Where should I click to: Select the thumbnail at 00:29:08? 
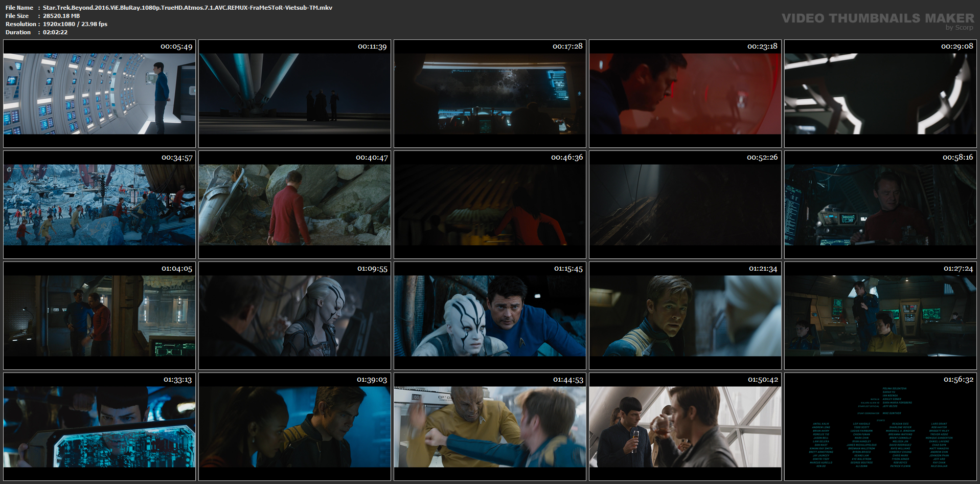point(880,94)
